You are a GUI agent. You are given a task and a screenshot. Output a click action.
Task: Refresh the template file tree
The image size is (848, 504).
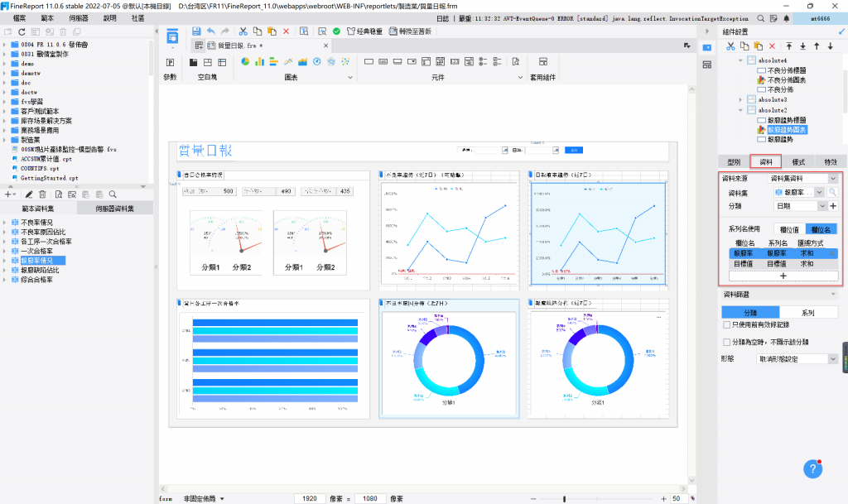click(22, 32)
